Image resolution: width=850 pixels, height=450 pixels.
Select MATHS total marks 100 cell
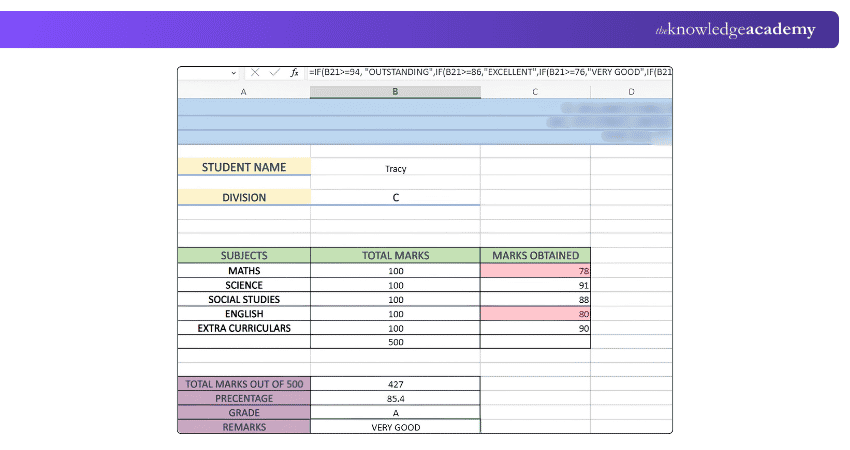pos(396,271)
